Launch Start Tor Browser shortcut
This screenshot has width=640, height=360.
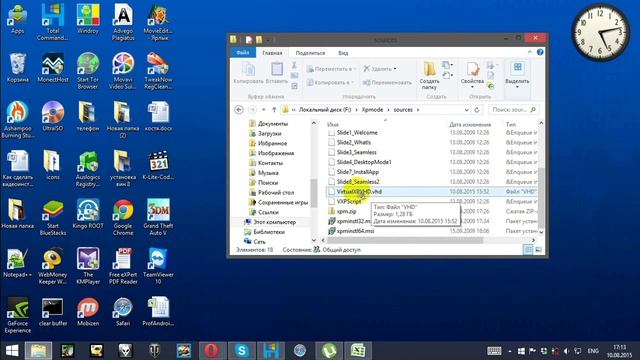88,71
